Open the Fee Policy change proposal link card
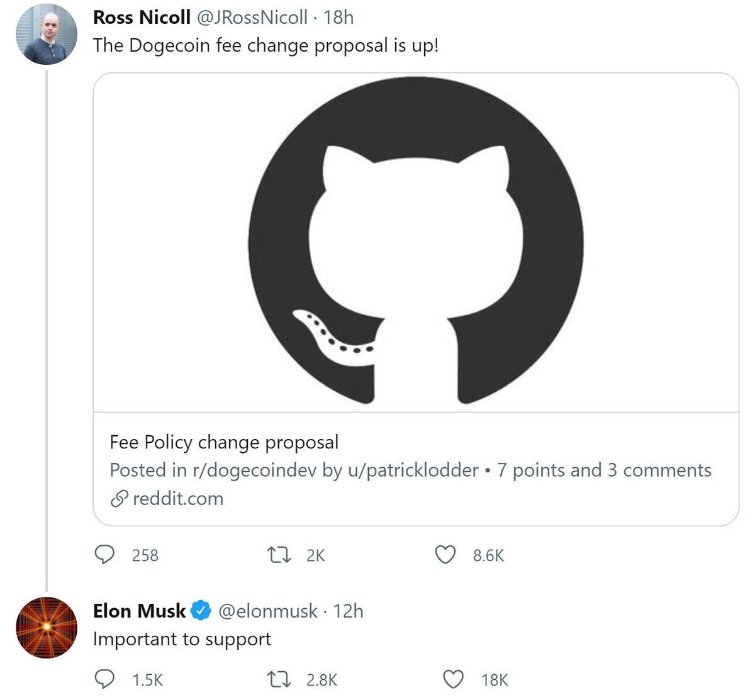Image resolution: width=755 pixels, height=700 pixels. 224,442
